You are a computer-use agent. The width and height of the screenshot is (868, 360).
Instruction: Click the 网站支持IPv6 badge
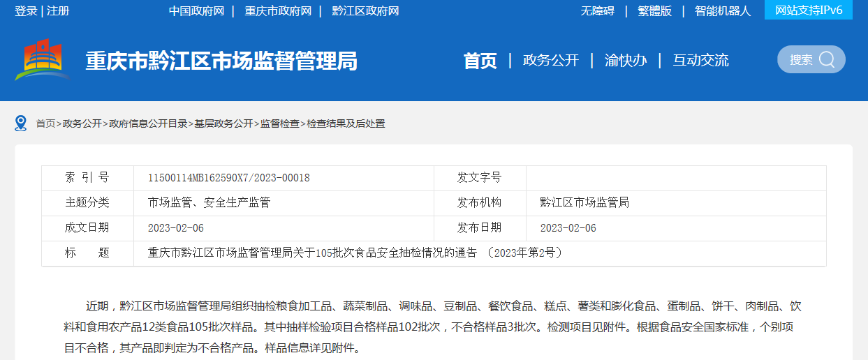[x=809, y=10]
